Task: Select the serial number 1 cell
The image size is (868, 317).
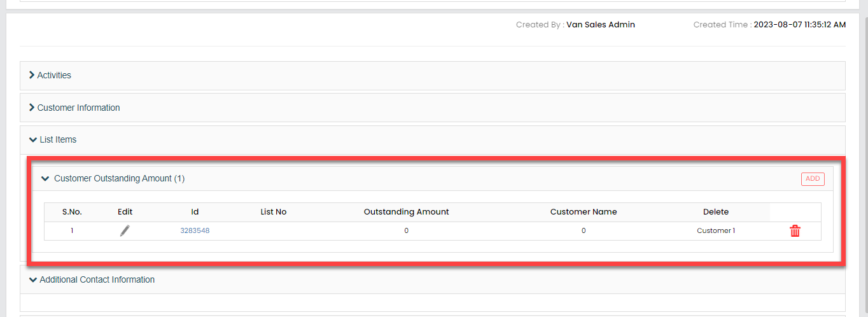Action: 72,231
